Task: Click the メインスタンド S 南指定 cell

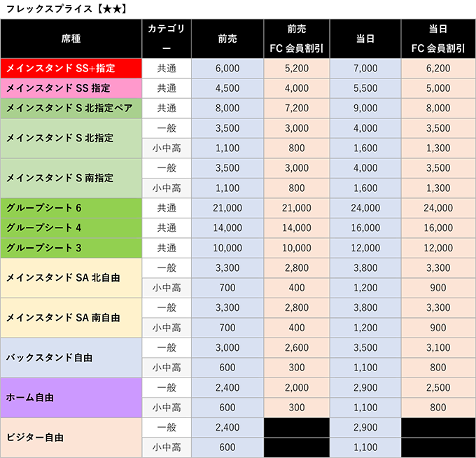Action: 71,178
